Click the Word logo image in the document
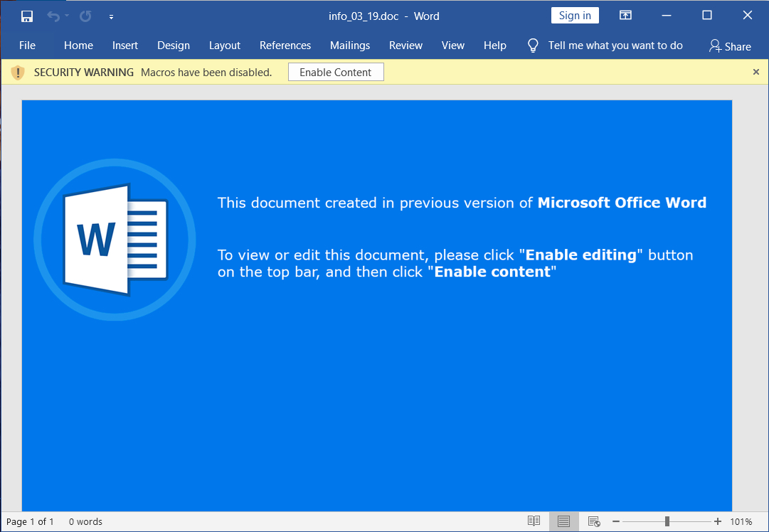 pos(115,240)
